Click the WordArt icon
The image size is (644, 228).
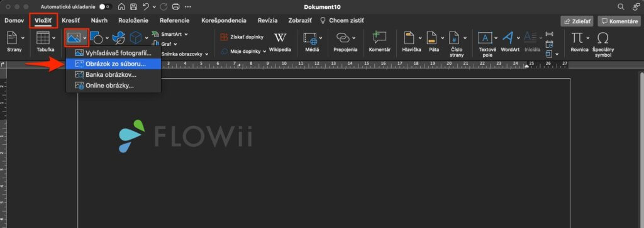coord(508,38)
